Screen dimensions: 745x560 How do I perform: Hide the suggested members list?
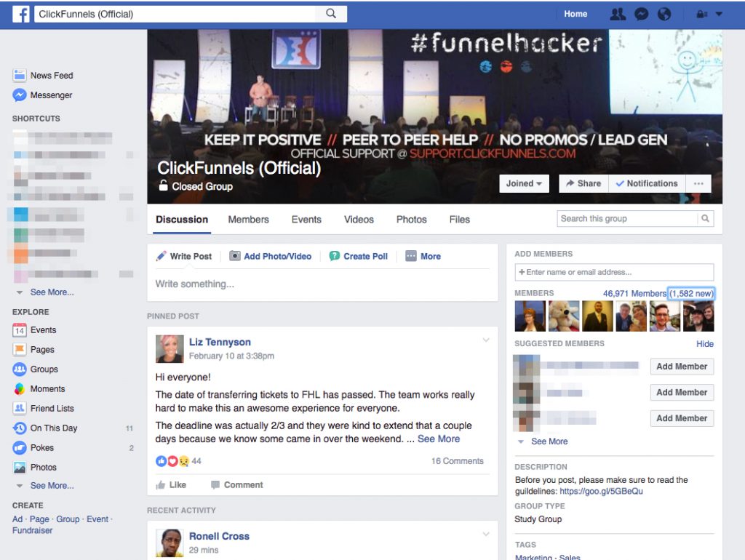[704, 344]
